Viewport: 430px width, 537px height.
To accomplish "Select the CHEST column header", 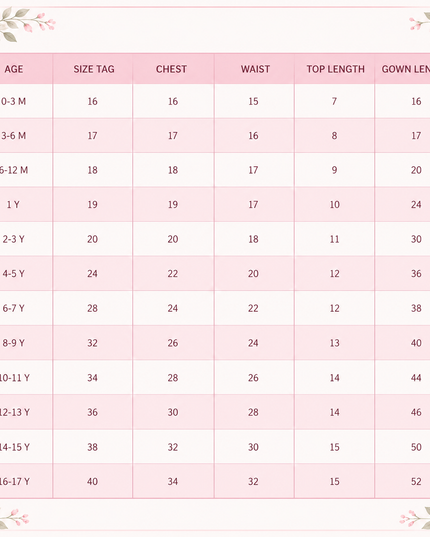I will 171,69.
